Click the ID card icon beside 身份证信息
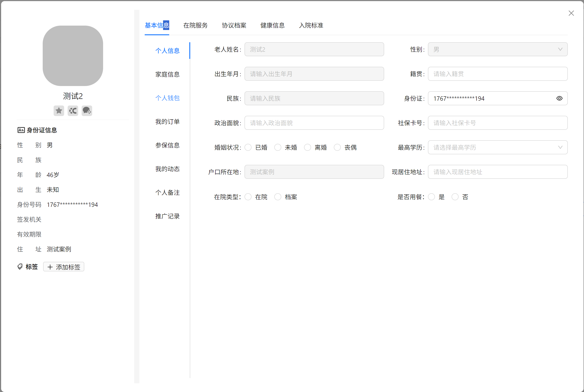 pos(21,130)
